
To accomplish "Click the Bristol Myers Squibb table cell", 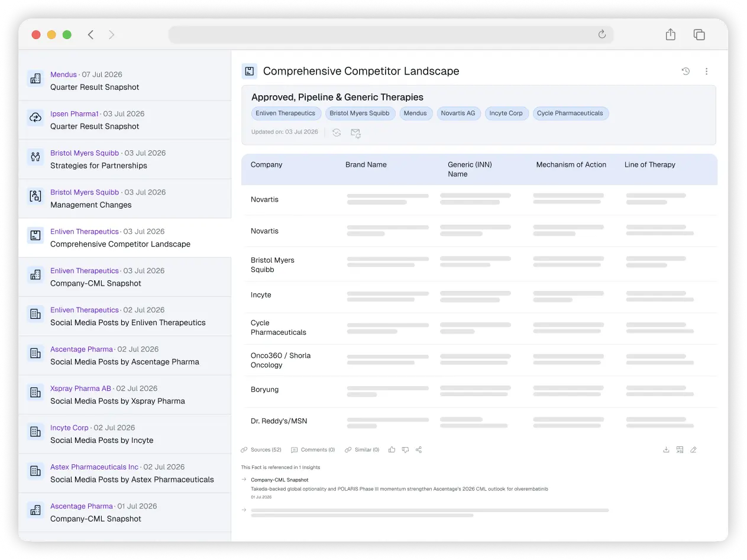I will [273, 265].
